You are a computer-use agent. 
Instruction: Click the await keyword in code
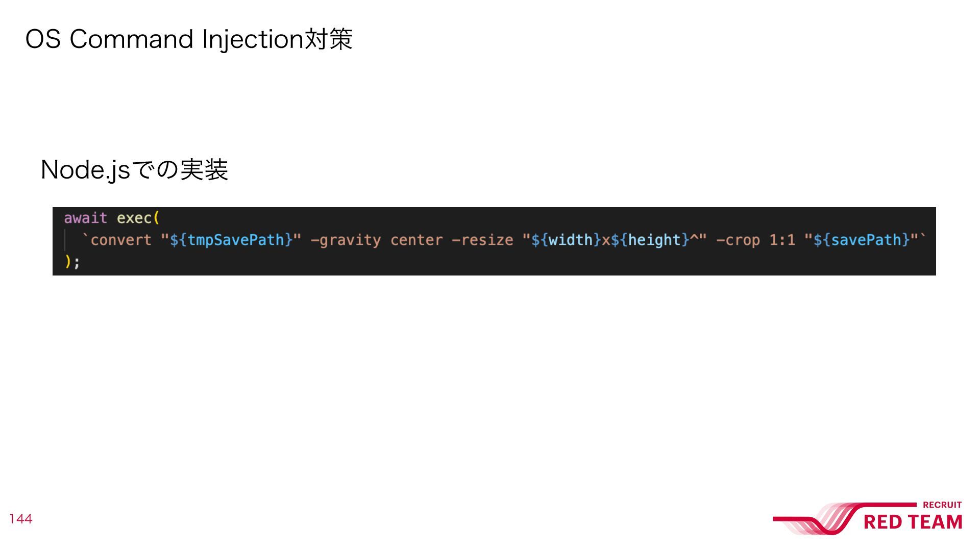click(86, 218)
